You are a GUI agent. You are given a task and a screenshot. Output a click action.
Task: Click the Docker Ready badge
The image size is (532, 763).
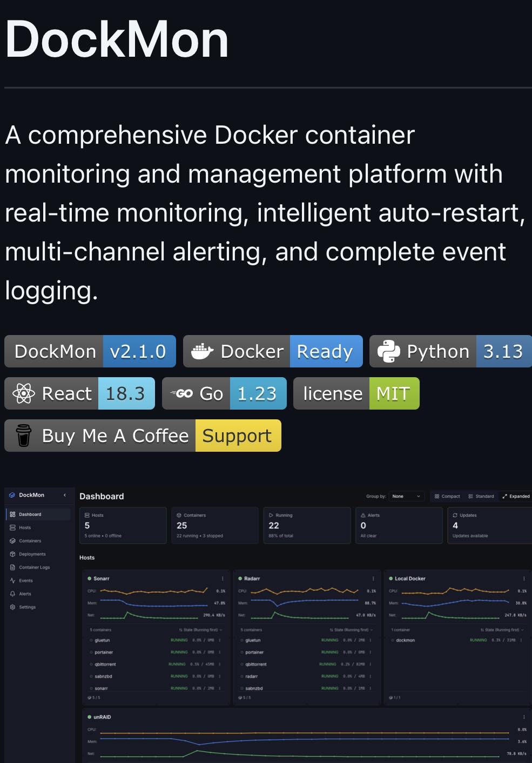click(273, 351)
